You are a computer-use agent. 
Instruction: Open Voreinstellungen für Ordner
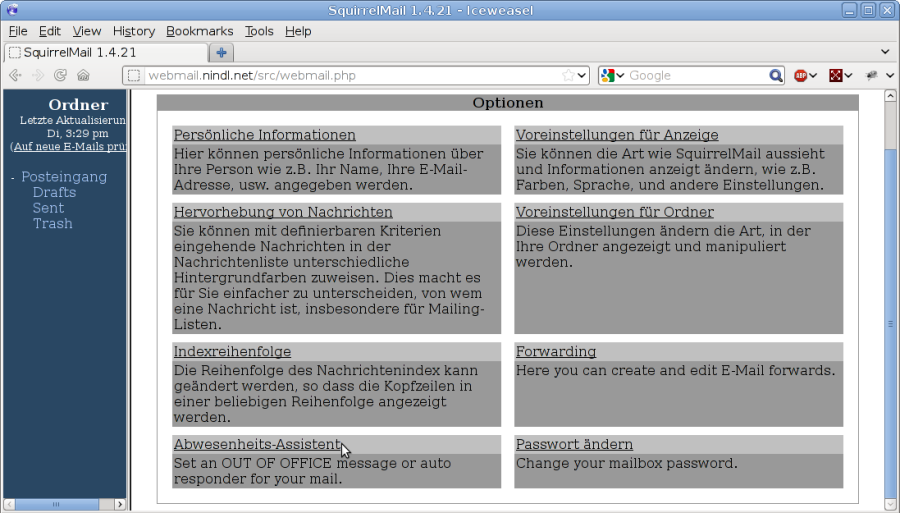click(x=615, y=212)
